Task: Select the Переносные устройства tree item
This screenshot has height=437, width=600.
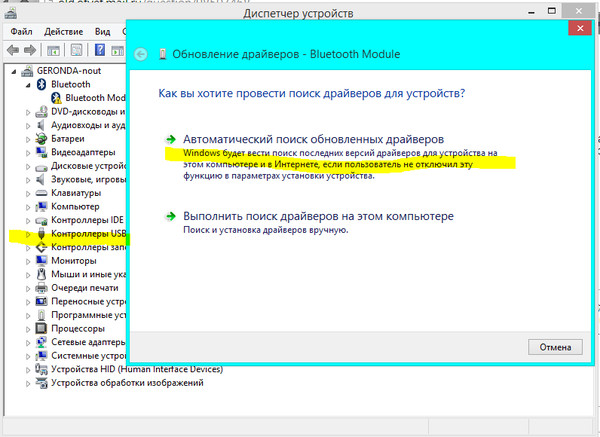Action: pyautogui.click(x=89, y=302)
